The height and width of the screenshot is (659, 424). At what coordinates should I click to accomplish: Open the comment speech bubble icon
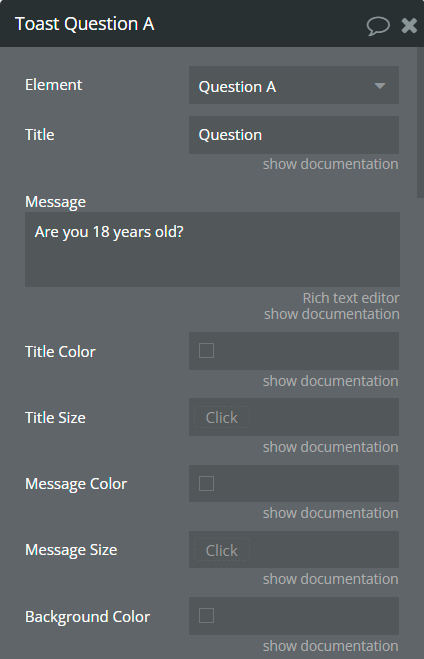pyautogui.click(x=378, y=26)
